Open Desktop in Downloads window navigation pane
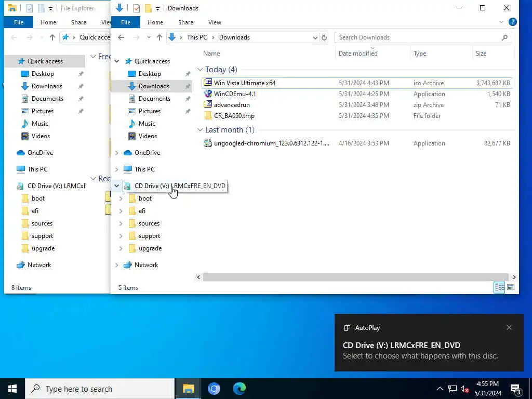 pos(150,74)
